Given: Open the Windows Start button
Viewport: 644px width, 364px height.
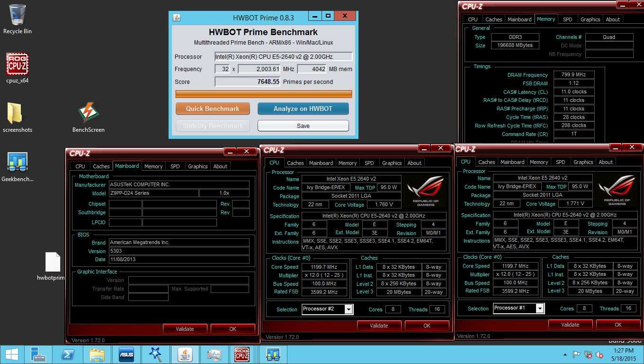Looking at the screenshot, I should coord(12,355).
